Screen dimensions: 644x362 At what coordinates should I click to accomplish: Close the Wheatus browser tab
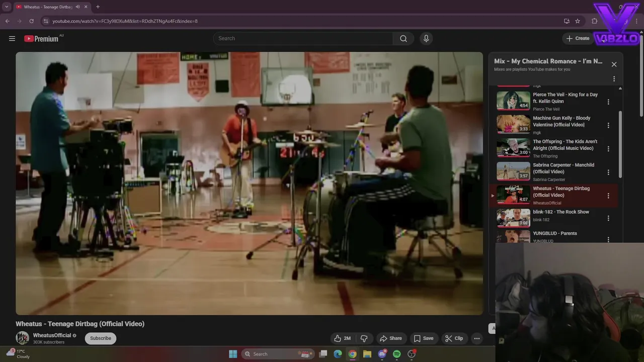pyautogui.click(x=86, y=7)
